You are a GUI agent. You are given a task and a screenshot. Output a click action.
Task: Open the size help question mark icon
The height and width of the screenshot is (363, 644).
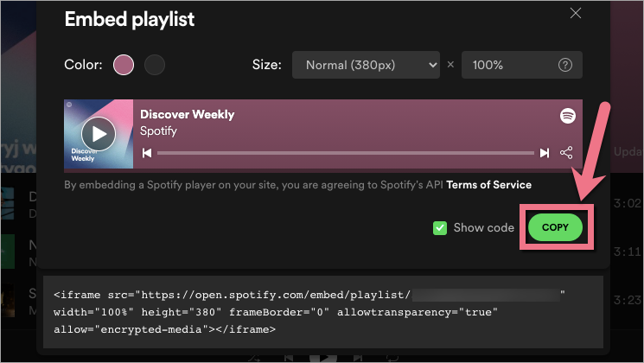click(566, 65)
